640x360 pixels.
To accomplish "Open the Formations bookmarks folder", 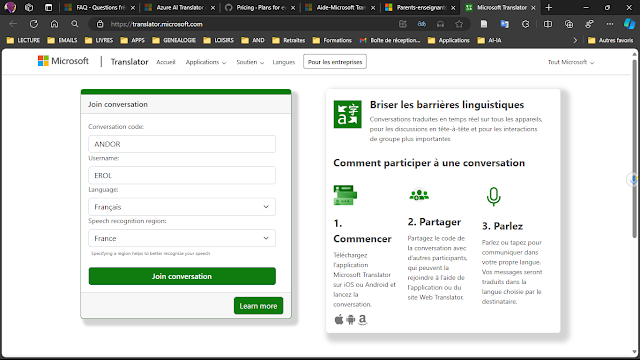I will click(332, 40).
